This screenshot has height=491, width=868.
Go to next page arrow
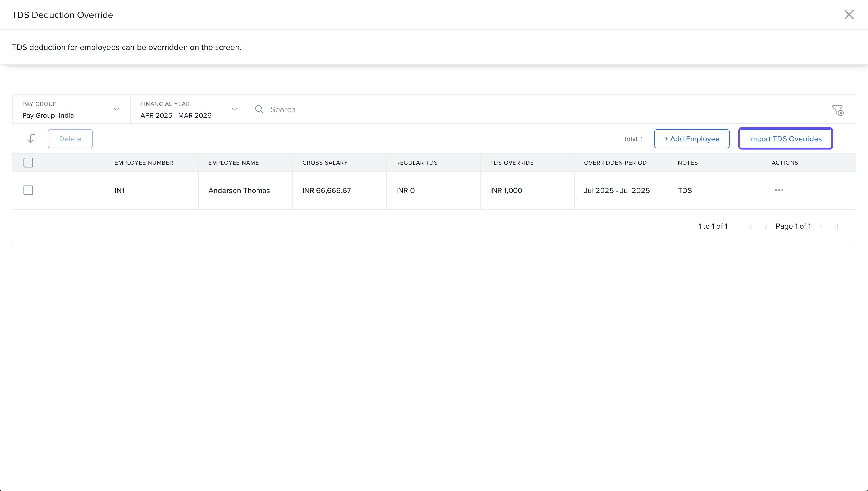pyautogui.click(x=821, y=227)
